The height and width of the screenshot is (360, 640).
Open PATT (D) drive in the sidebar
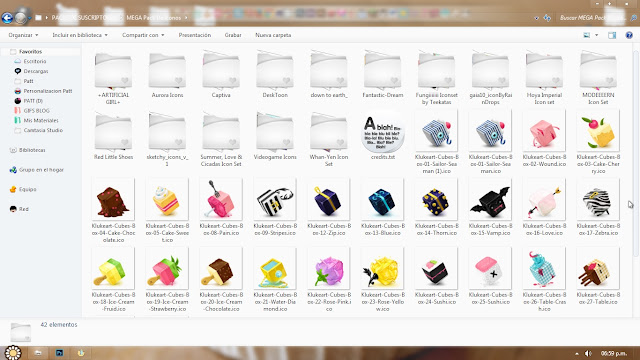coord(33,101)
